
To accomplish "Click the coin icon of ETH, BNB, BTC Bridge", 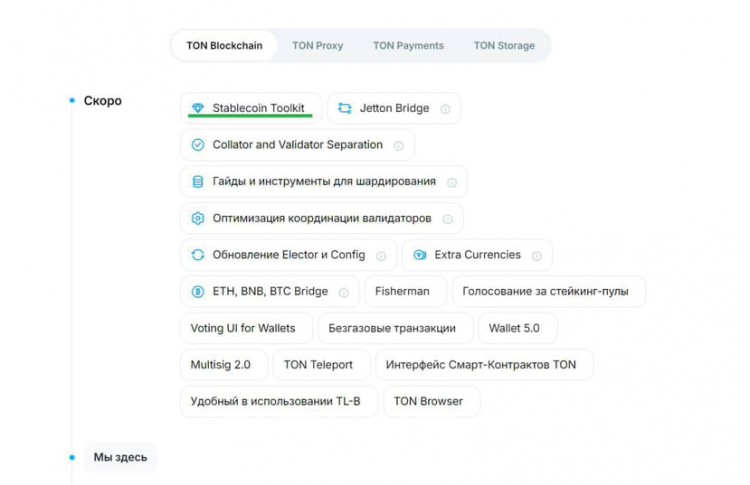I will (198, 291).
